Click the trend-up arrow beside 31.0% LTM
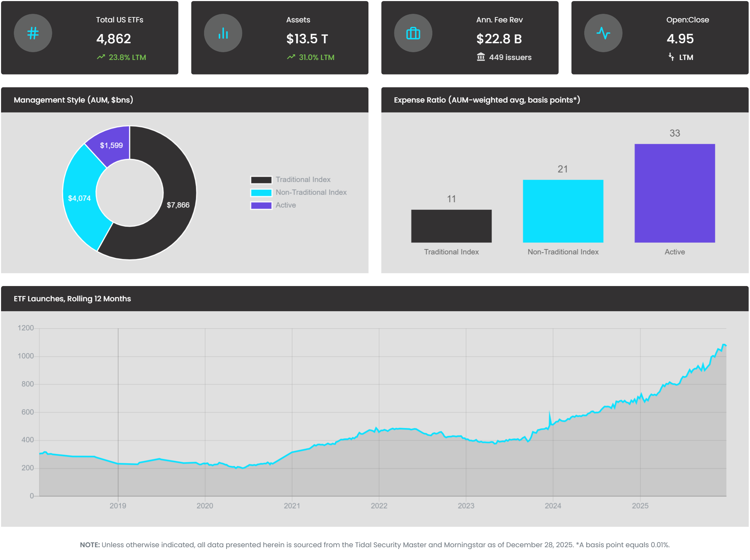750x560 pixels. click(291, 57)
